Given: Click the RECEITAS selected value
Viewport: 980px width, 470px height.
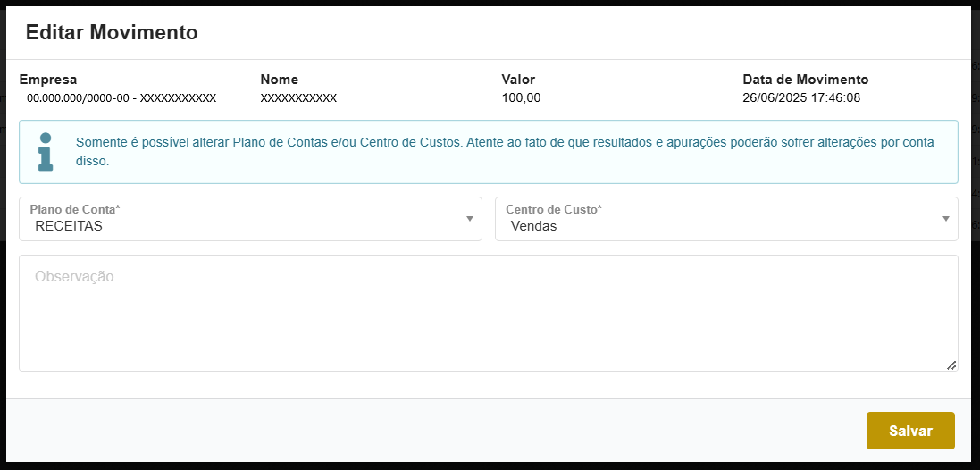Looking at the screenshot, I should (69, 226).
